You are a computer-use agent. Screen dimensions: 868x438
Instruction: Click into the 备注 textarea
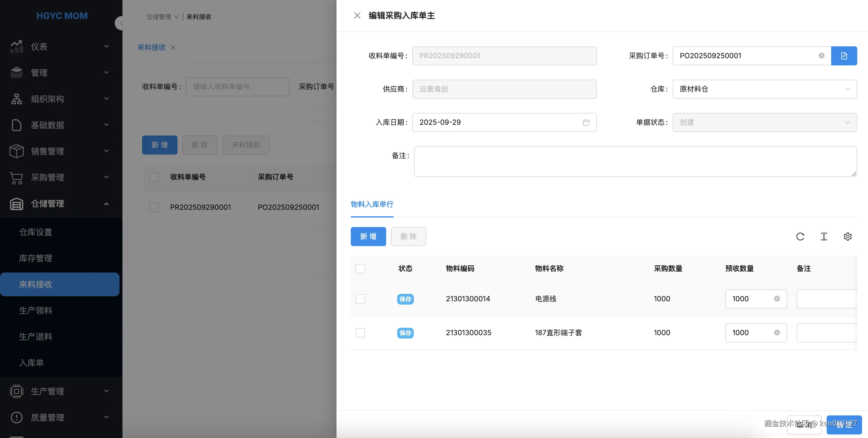[x=635, y=162]
